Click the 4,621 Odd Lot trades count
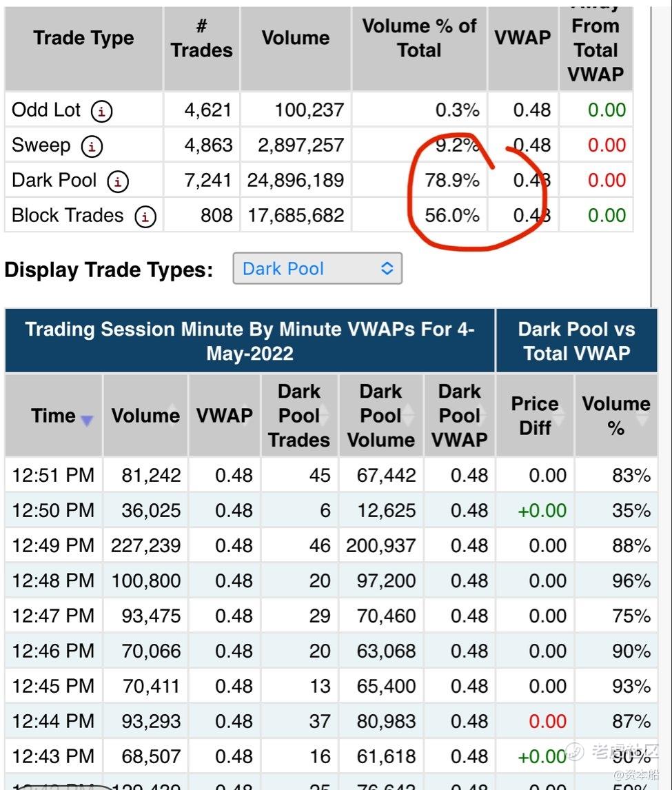 pyautogui.click(x=209, y=110)
